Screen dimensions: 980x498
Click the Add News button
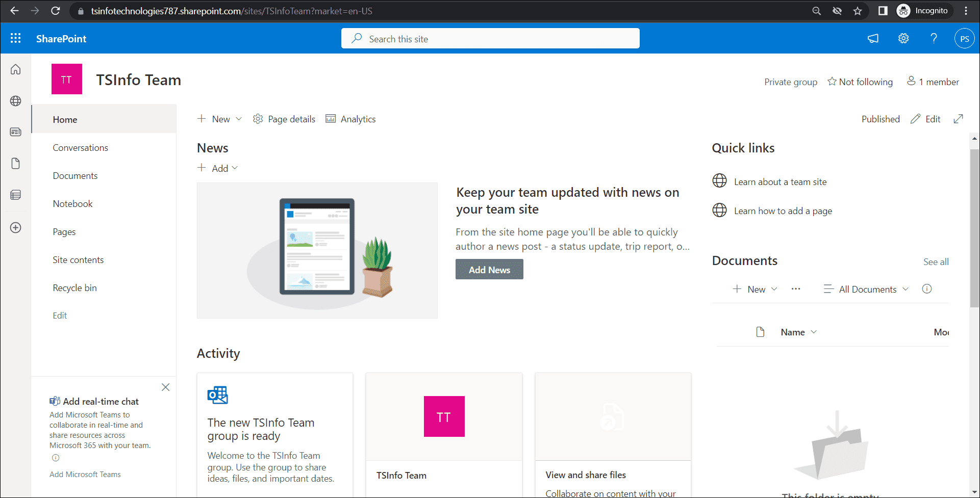tap(489, 269)
